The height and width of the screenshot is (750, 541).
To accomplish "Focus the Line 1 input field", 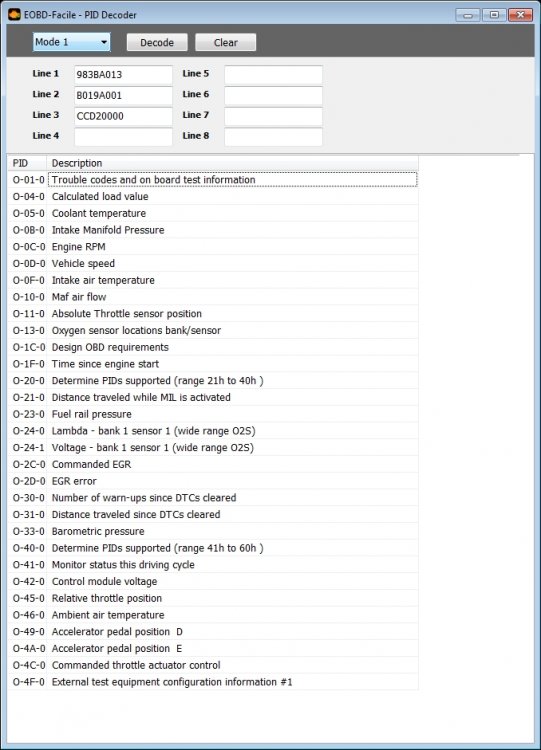I will pyautogui.click(x=123, y=75).
